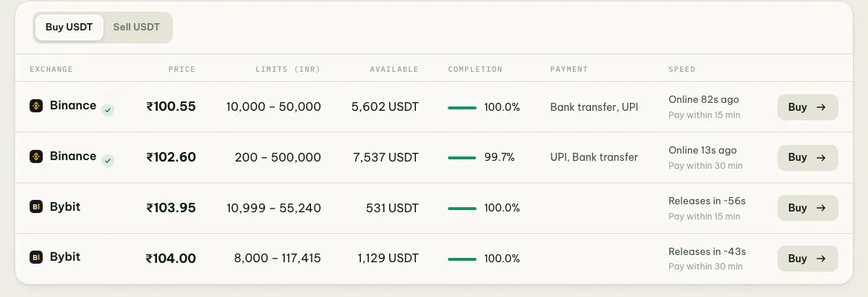The width and height of the screenshot is (868, 297).
Task: Switch to the Buy USDT tab
Action: click(x=69, y=28)
